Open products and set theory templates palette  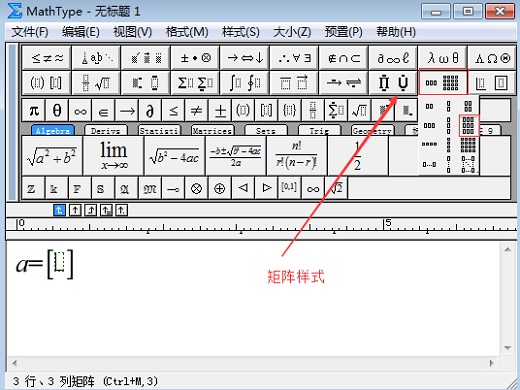click(x=393, y=83)
